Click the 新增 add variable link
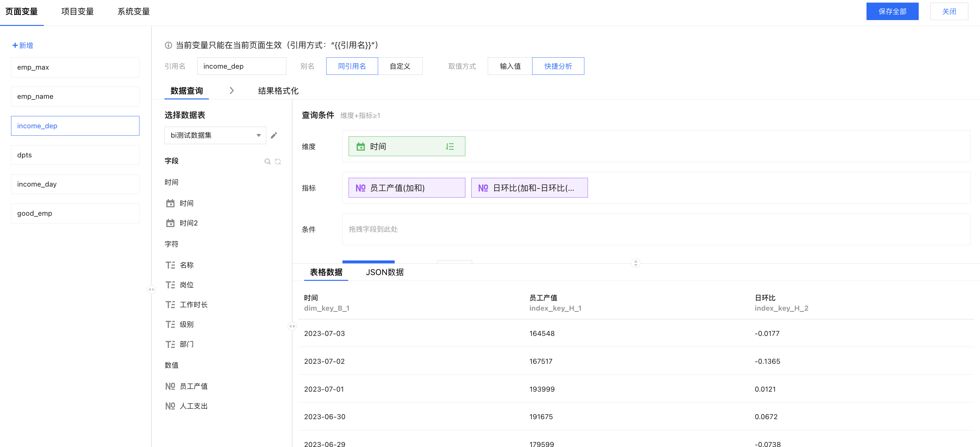The image size is (980, 447). click(23, 45)
